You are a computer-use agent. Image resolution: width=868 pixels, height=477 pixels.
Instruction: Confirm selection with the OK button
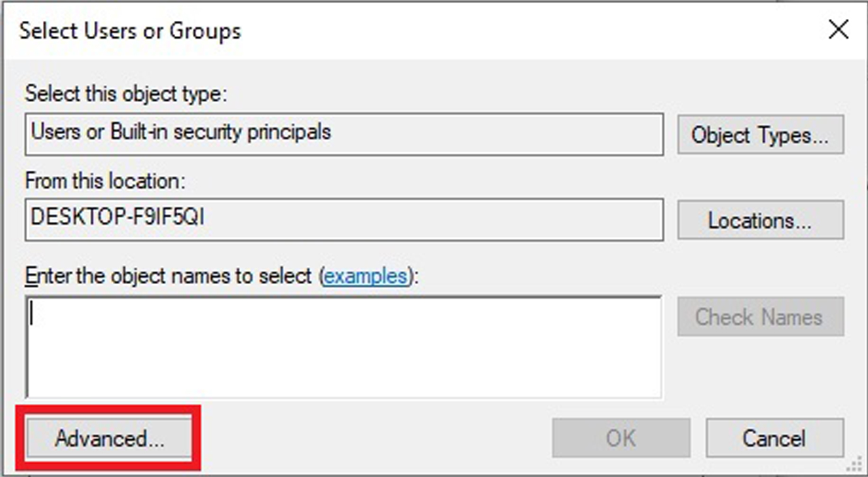[x=621, y=439]
